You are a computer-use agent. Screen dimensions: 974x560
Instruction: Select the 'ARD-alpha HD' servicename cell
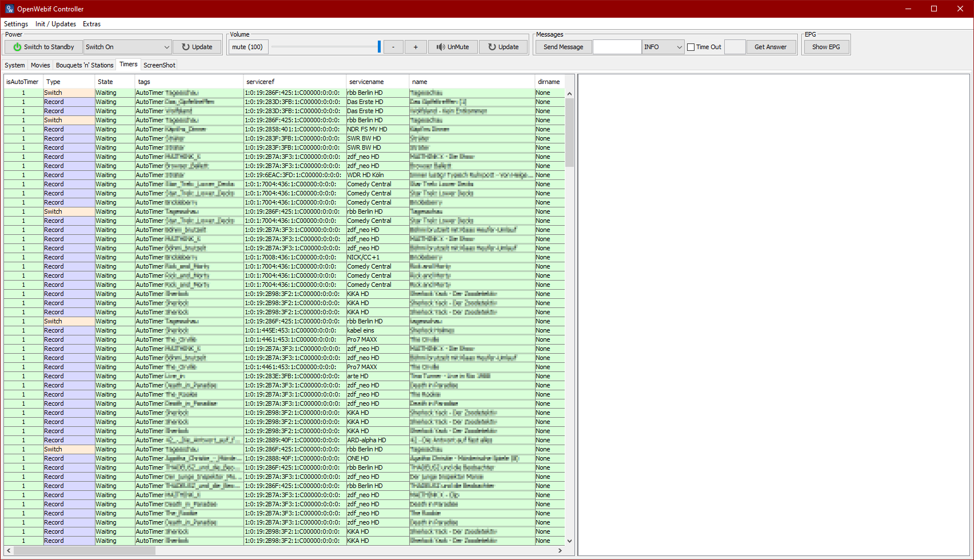[378, 440]
